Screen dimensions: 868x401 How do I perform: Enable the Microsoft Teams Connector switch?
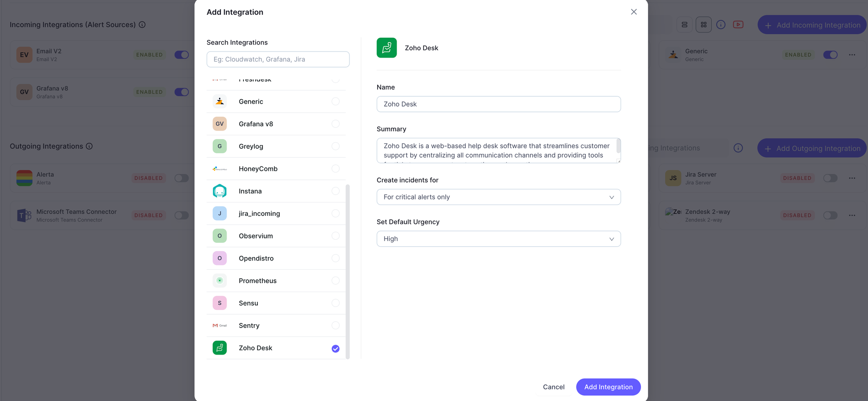[x=181, y=215]
